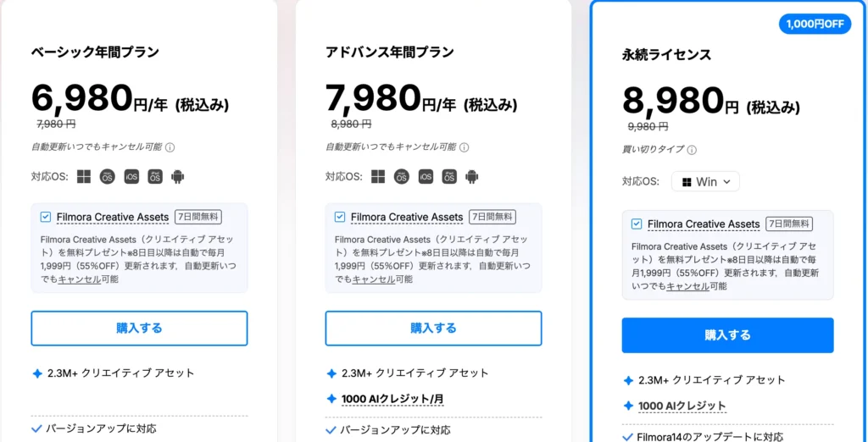Click the macOS icon in the Basic annual plan
Viewport: 868px width, 442px height.
[x=108, y=176]
